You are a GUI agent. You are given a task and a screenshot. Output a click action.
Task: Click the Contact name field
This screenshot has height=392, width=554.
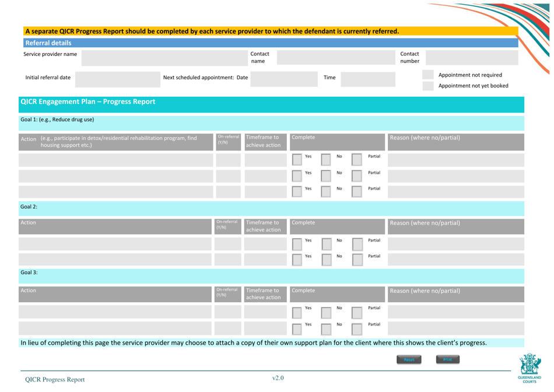(335, 58)
